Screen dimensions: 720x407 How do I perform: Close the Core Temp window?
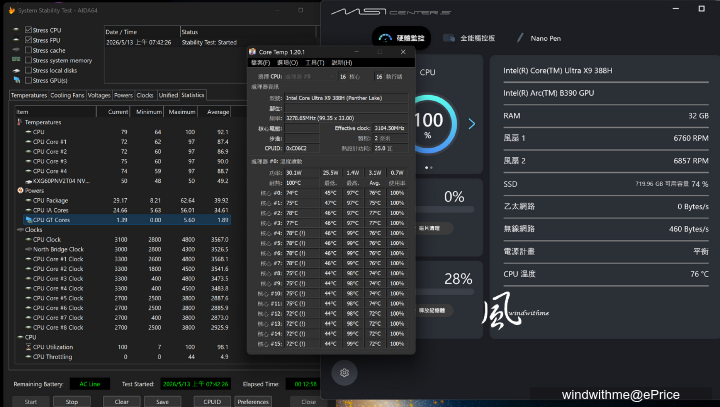403,52
